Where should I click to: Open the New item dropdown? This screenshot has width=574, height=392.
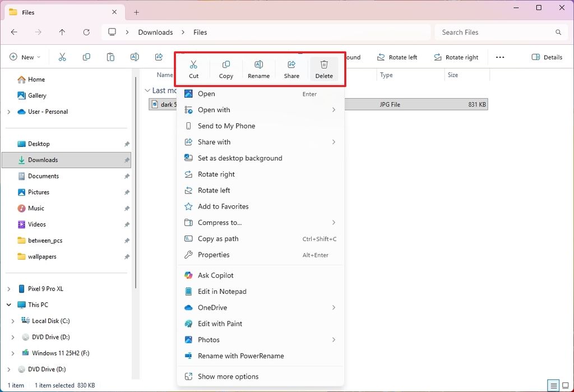click(x=25, y=57)
